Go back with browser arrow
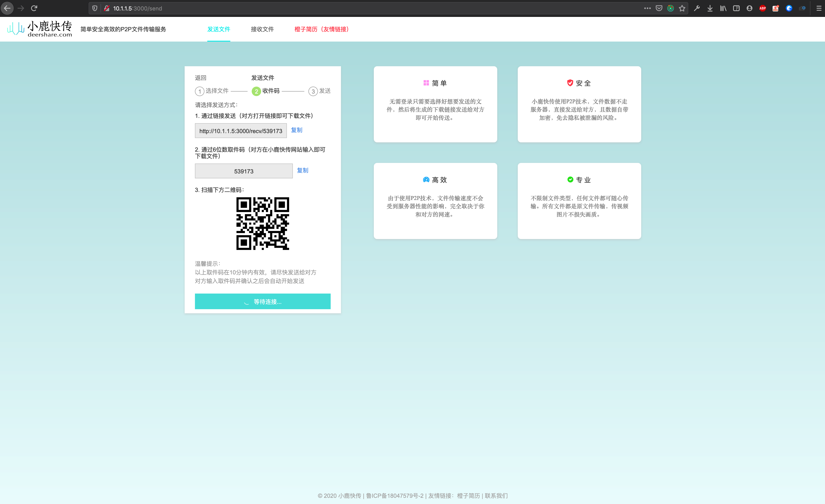Screen dimensions: 825x504 7,8
